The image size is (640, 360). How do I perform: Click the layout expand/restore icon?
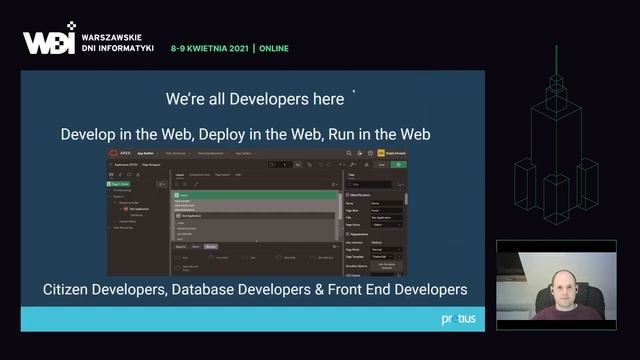pos(196,184)
